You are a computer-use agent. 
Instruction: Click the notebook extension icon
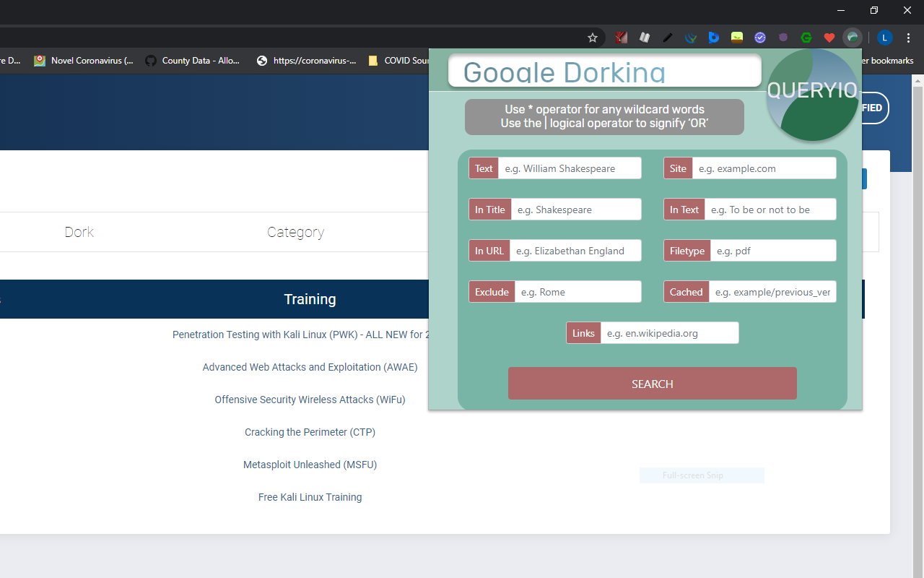tap(644, 37)
